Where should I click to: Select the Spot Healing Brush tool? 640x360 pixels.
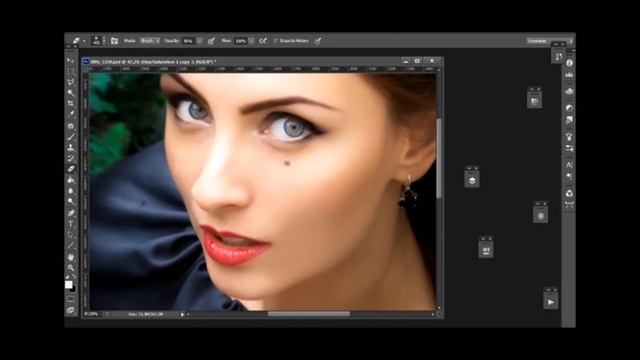[x=71, y=126]
